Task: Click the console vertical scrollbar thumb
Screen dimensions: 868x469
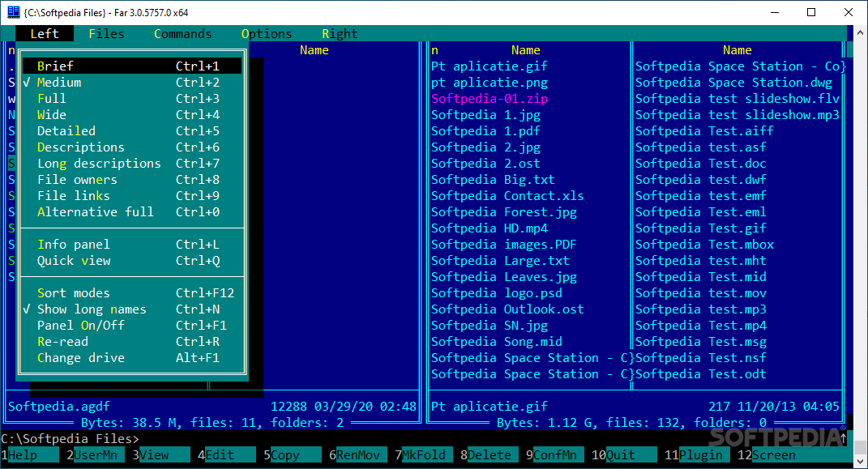Action: pos(860,447)
